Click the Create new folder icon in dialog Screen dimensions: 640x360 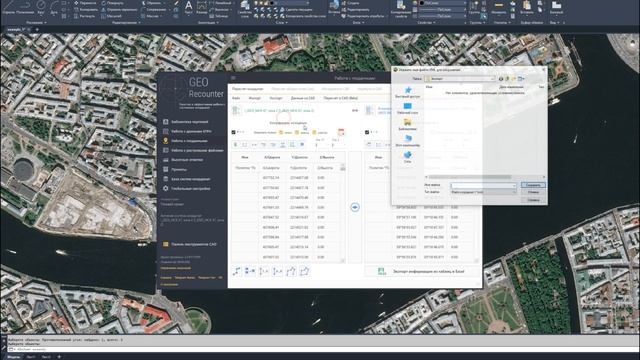513,78
